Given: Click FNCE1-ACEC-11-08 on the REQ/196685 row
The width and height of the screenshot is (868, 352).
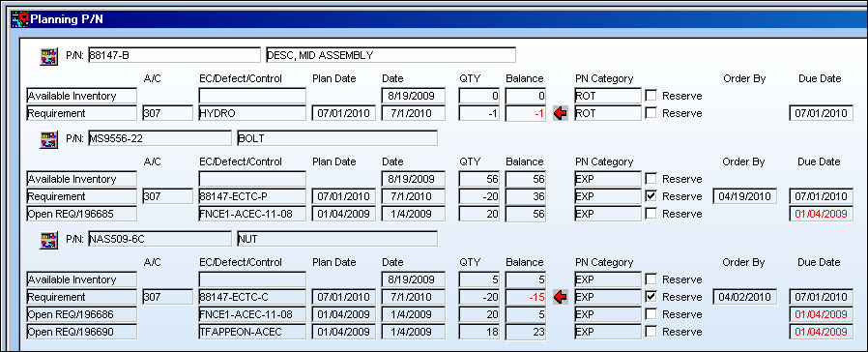Looking at the screenshot, I should pos(252,214).
